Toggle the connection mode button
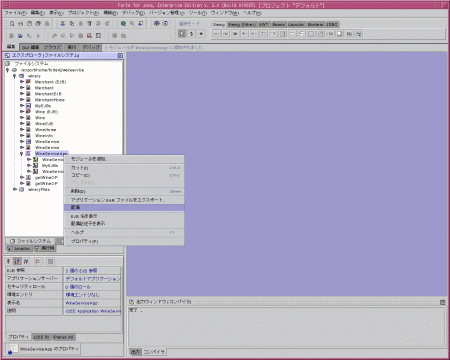450x360 pixels. coord(191,34)
